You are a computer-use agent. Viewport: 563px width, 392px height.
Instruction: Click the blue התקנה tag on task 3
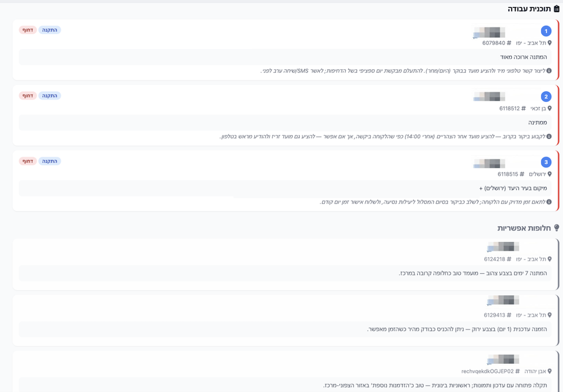click(50, 161)
